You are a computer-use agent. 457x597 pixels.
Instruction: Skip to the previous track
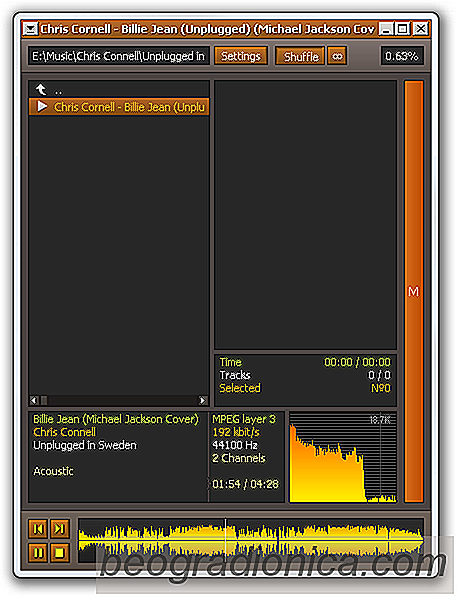[38, 529]
